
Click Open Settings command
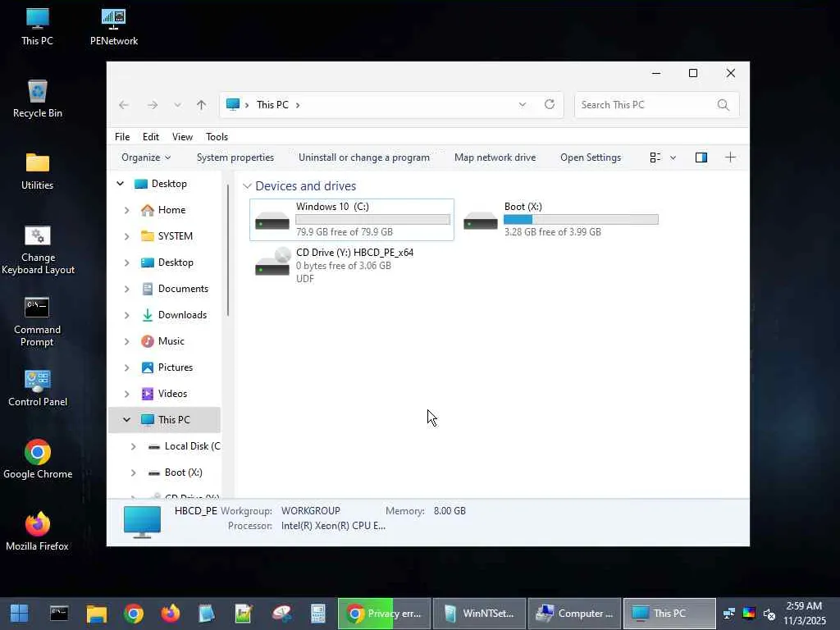(x=591, y=157)
